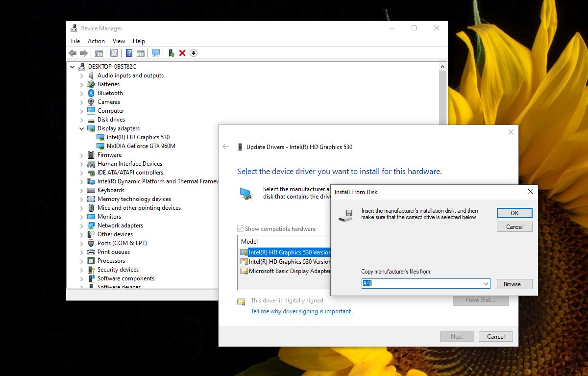Select the Disk drives icon in tree

pos(91,120)
